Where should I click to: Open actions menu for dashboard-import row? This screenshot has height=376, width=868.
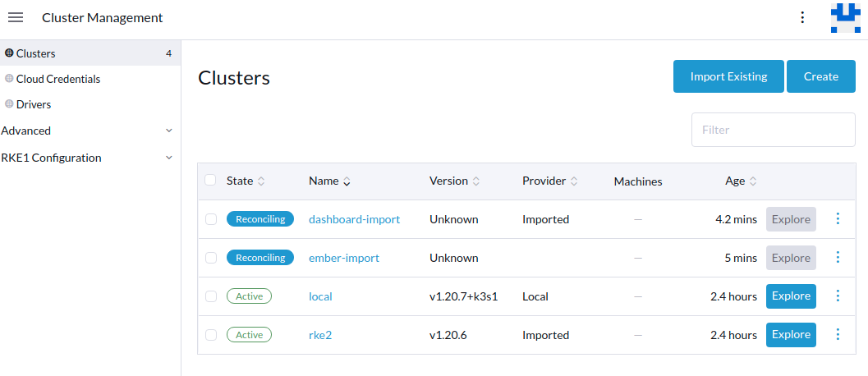[838, 219]
